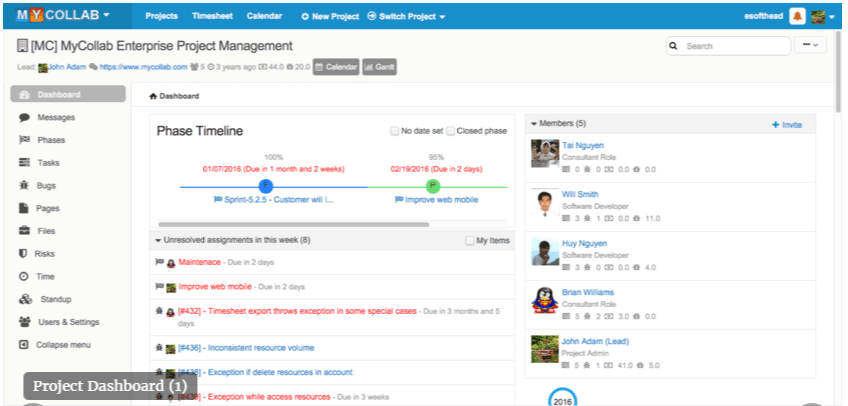This screenshot has height=406, width=848.
Task: Click the green P phase timeline marker
Action: point(433,187)
